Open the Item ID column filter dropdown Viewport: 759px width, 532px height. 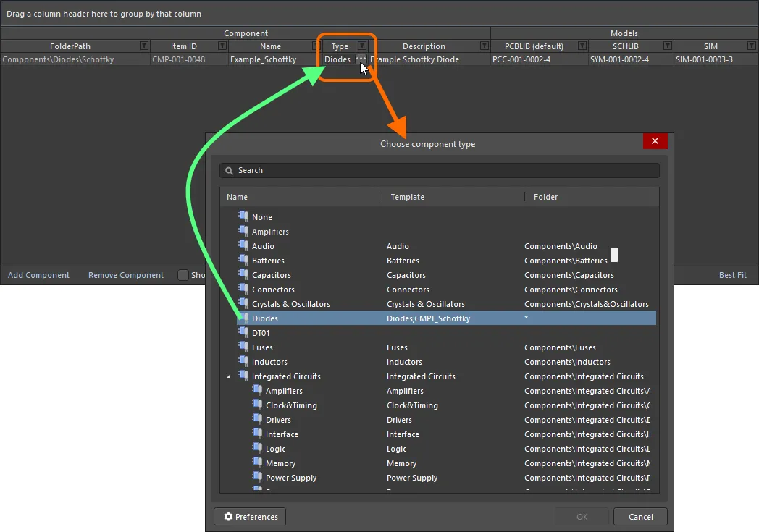click(222, 46)
